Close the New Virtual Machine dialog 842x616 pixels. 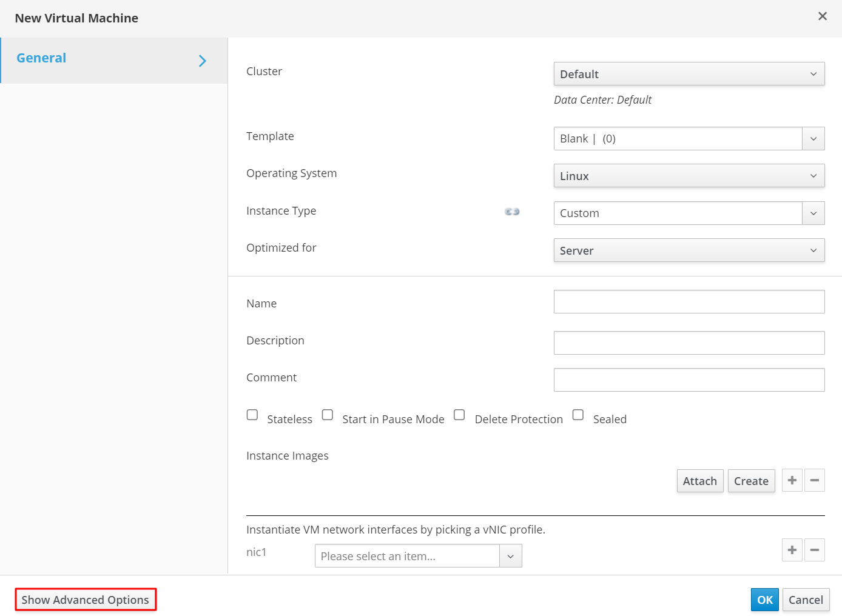coord(822,16)
